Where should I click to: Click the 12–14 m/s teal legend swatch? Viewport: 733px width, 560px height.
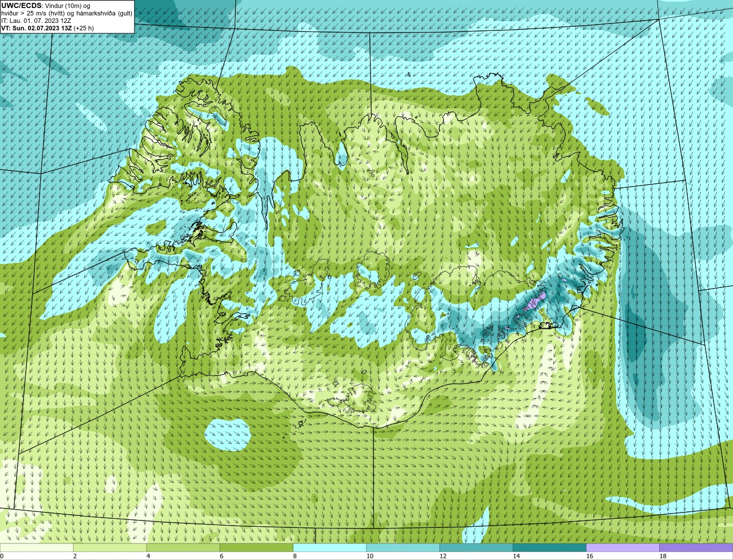pyautogui.click(x=476, y=548)
